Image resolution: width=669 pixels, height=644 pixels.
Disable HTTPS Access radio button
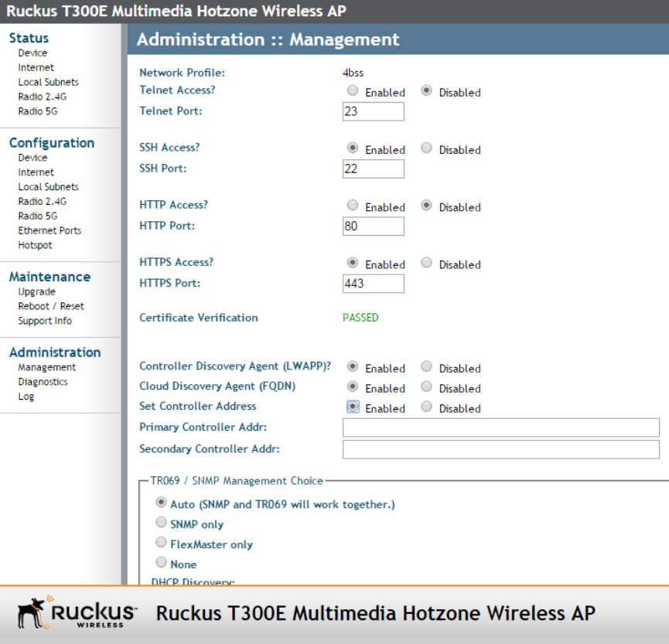426,262
